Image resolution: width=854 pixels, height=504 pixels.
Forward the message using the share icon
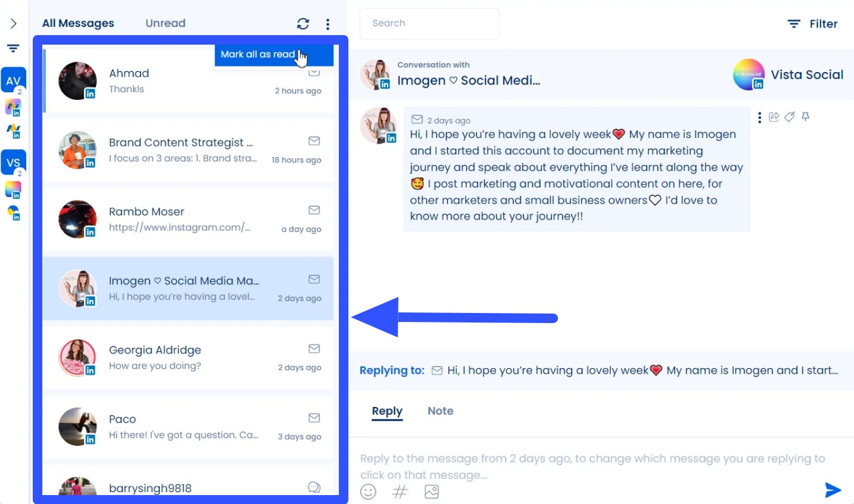click(x=774, y=117)
